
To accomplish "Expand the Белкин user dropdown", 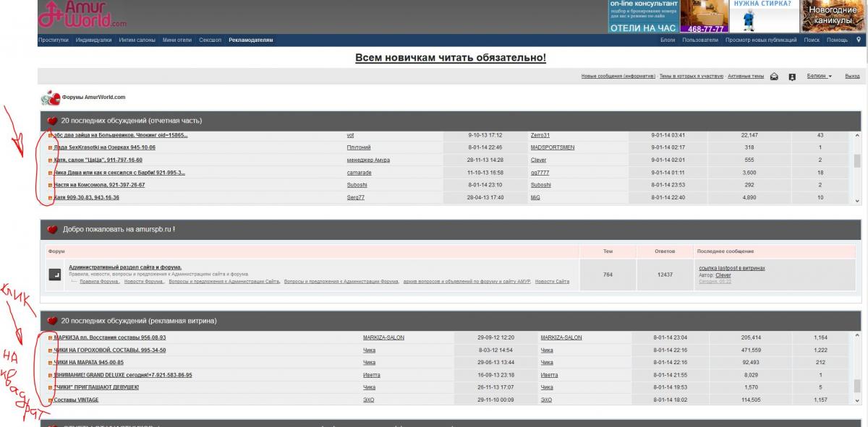I will [819, 76].
